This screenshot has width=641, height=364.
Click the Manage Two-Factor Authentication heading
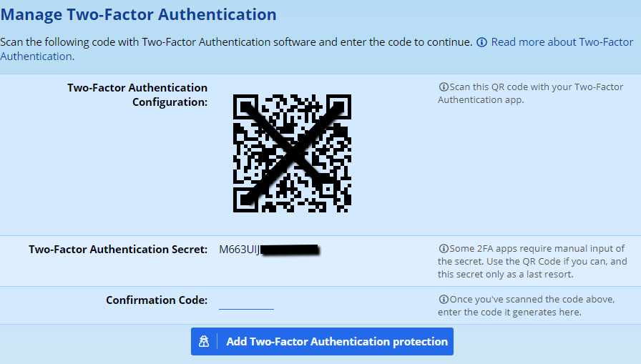138,14
